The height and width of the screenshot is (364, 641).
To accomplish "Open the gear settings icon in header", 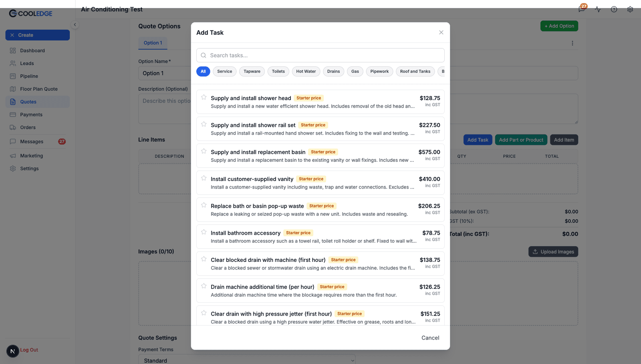I will coord(630,9).
